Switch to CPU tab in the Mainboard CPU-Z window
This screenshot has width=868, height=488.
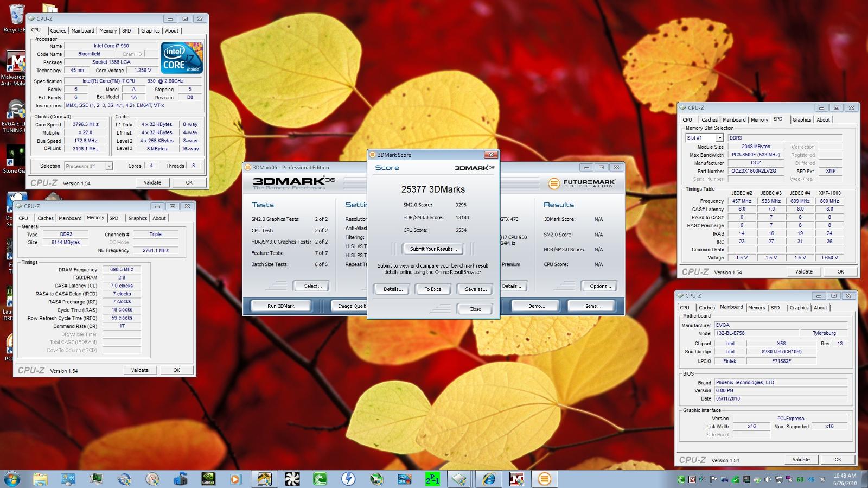(x=685, y=308)
